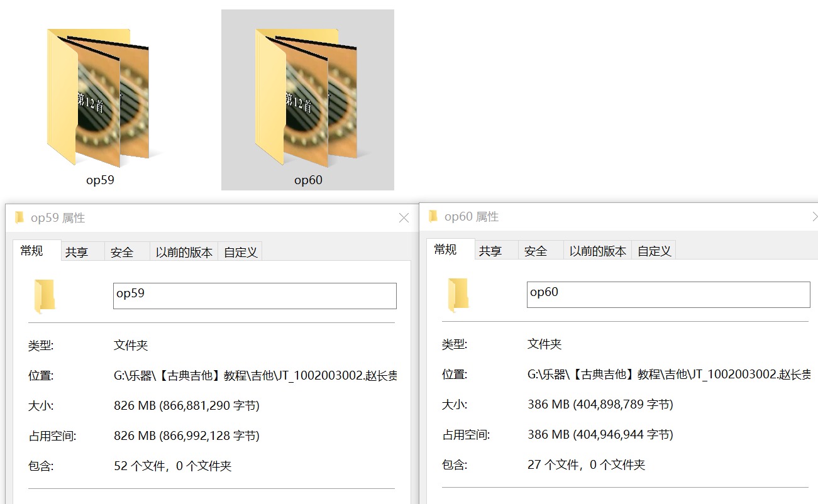Select the op59 folder thumbnail
Image resolution: width=818 pixels, height=504 pixels.
tap(100, 96)
